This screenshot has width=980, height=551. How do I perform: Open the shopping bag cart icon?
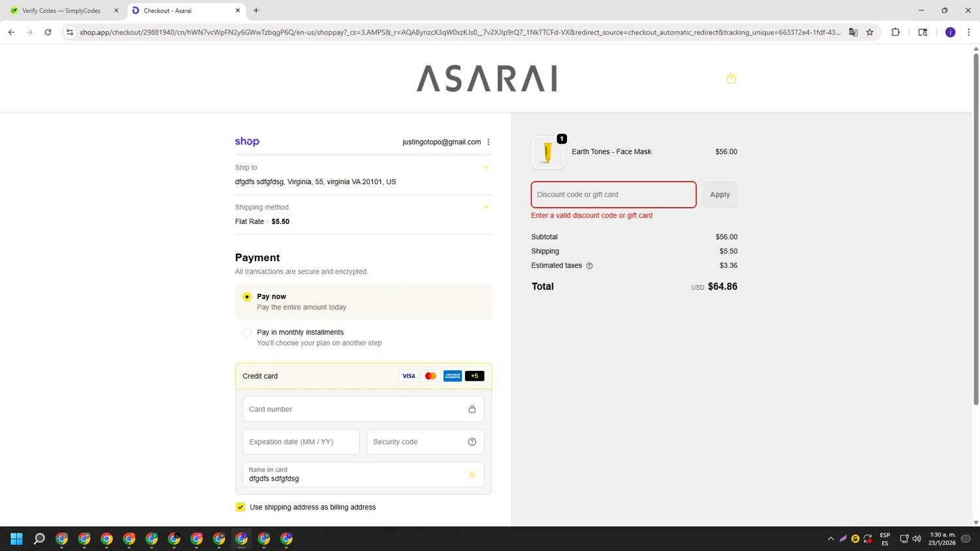tap(731, 78)
